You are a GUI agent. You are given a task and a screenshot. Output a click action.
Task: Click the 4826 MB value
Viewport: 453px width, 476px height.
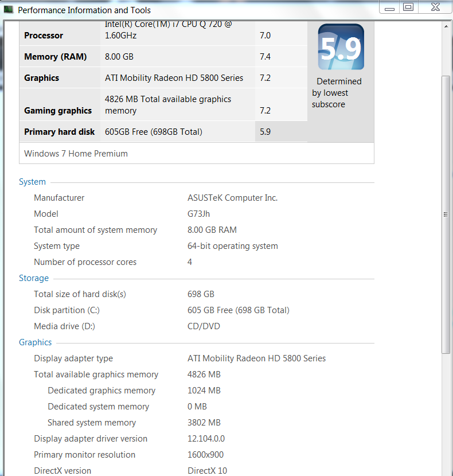pos(204,374)
